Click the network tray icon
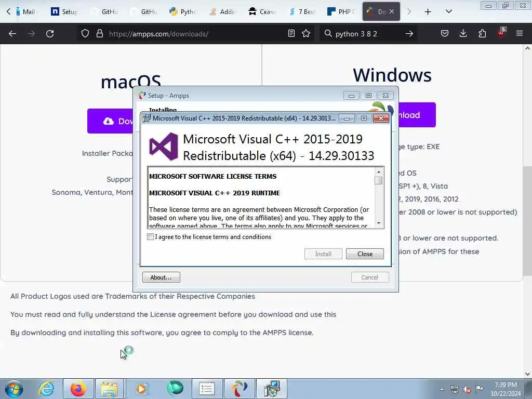The width and height of the screenshot is (532, 399). tap(454, 389)
